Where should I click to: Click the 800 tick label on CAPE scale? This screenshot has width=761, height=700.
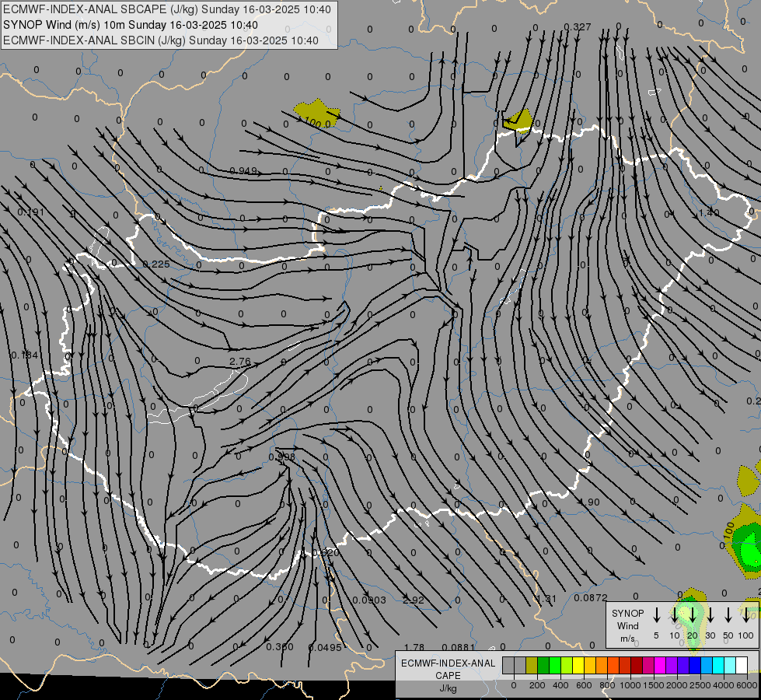[x=607, y=685]
